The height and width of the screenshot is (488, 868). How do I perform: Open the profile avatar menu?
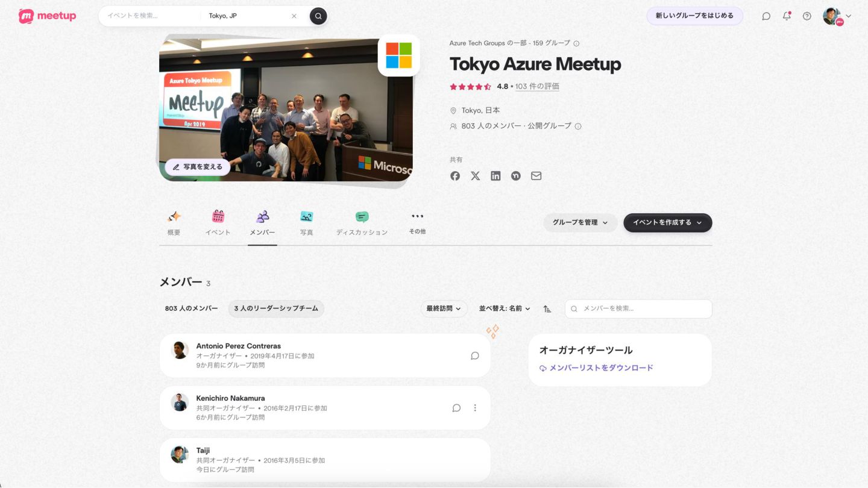837,16
